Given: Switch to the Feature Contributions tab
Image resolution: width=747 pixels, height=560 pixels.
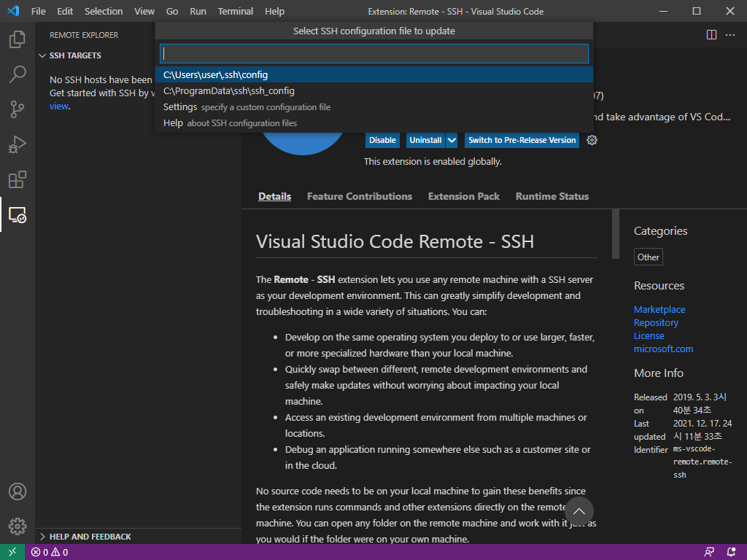Looking at the screenshot, I should [359, 196].
